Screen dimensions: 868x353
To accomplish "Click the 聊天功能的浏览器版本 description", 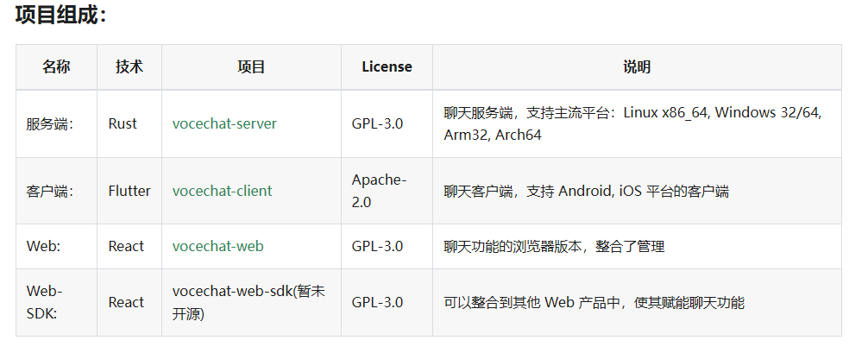I will click(x=554, y=247).
